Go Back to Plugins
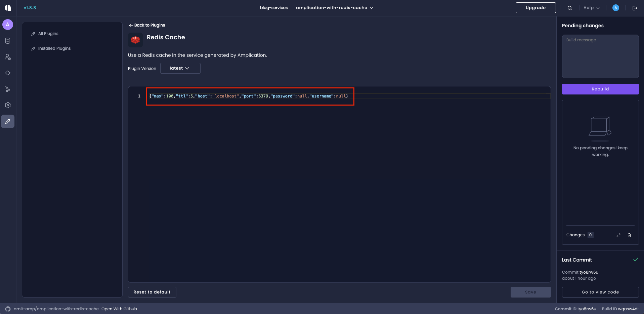644x314 pixels. (147, 25)
